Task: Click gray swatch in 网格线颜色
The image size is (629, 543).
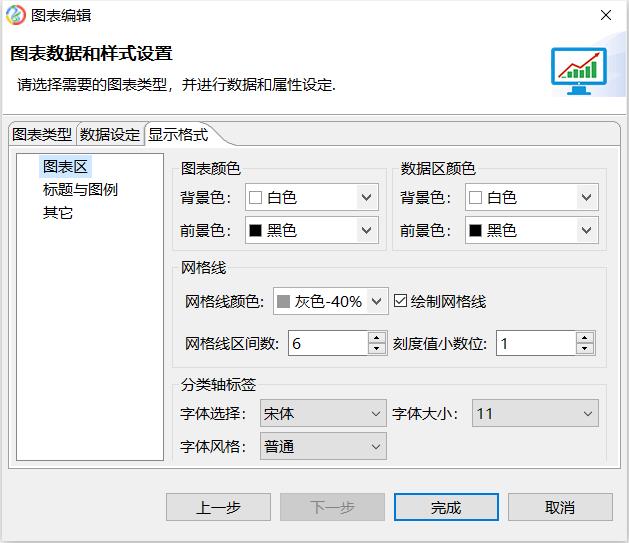Action: tap(284, 301)
